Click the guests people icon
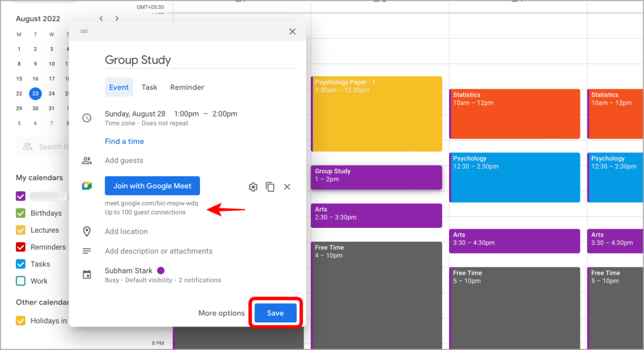 (87, 161)
